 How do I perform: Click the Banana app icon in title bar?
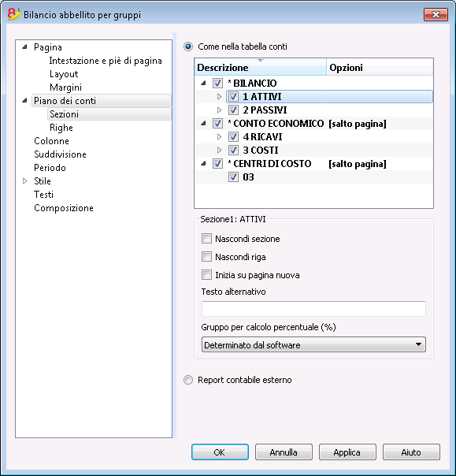[13, 14]
